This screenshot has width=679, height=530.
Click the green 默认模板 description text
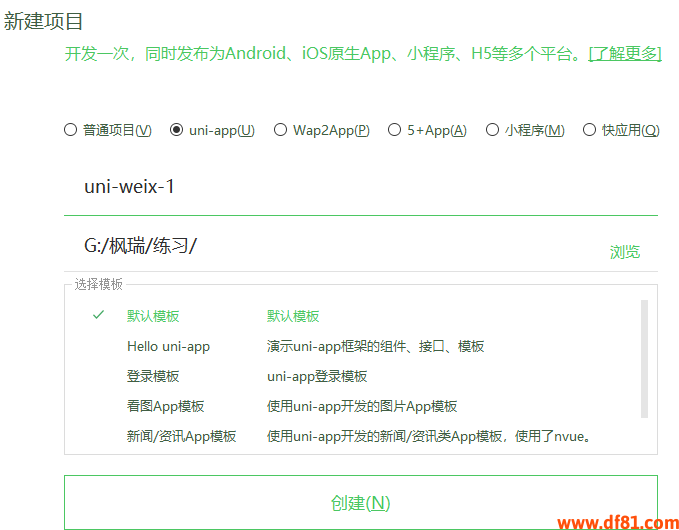(293, 316)
